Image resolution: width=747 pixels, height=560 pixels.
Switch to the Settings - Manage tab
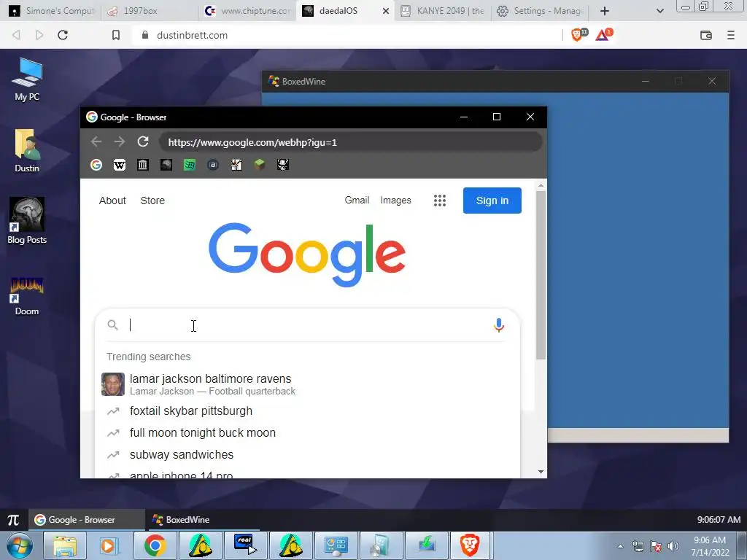click(541, 10)
